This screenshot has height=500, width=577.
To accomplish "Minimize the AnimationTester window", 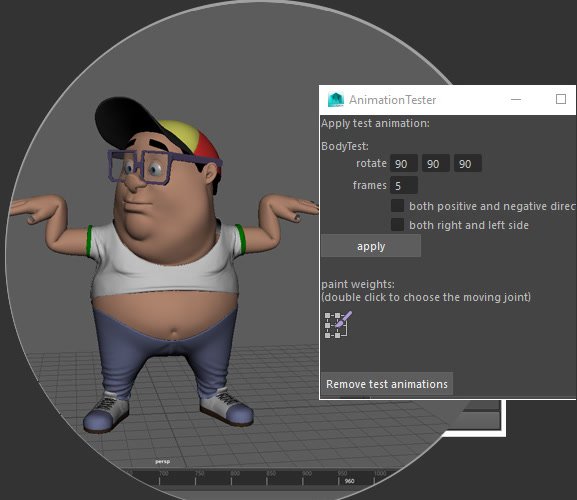I will (516, 99).
